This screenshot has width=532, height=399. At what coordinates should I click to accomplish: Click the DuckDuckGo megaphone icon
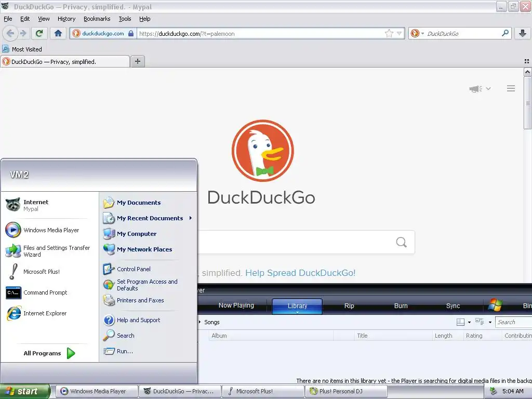point(476,89)
